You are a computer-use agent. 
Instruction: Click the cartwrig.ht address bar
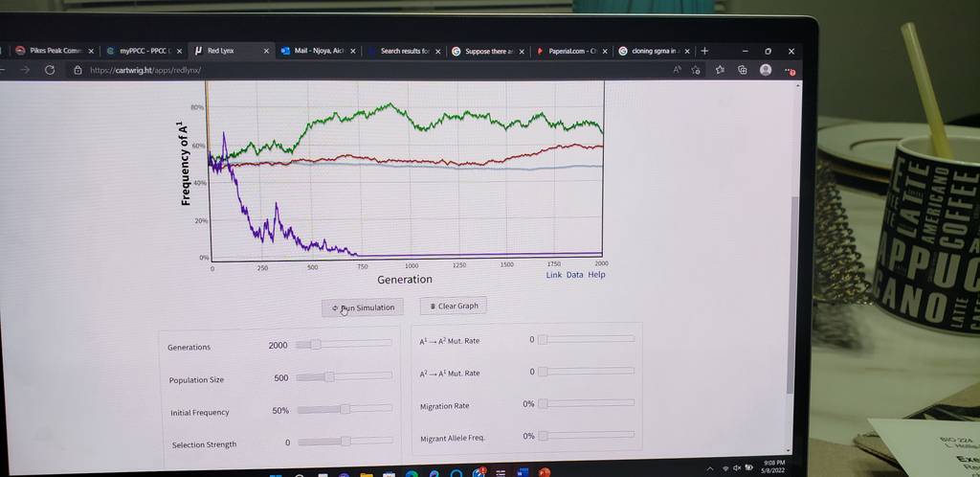368,71
